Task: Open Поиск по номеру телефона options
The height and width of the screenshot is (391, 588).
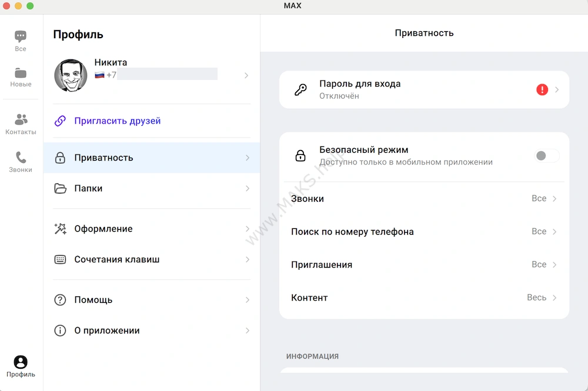Action: click(x=423, y=232)
